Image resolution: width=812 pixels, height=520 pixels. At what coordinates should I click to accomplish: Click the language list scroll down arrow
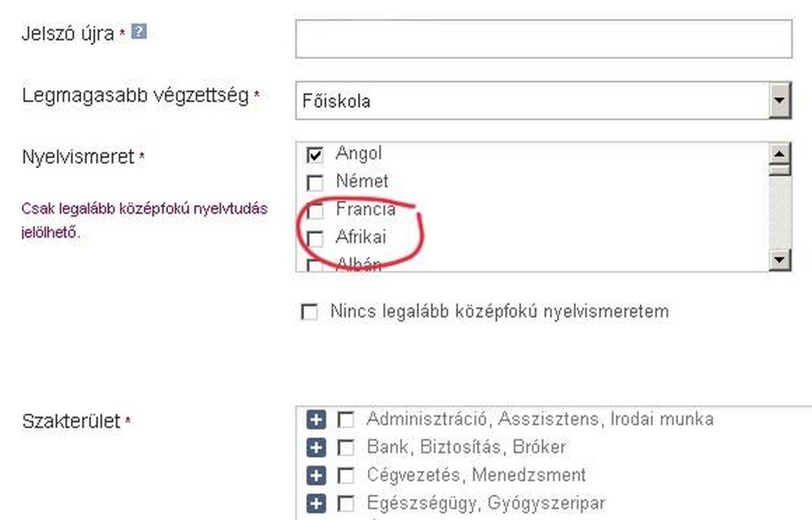780,260
